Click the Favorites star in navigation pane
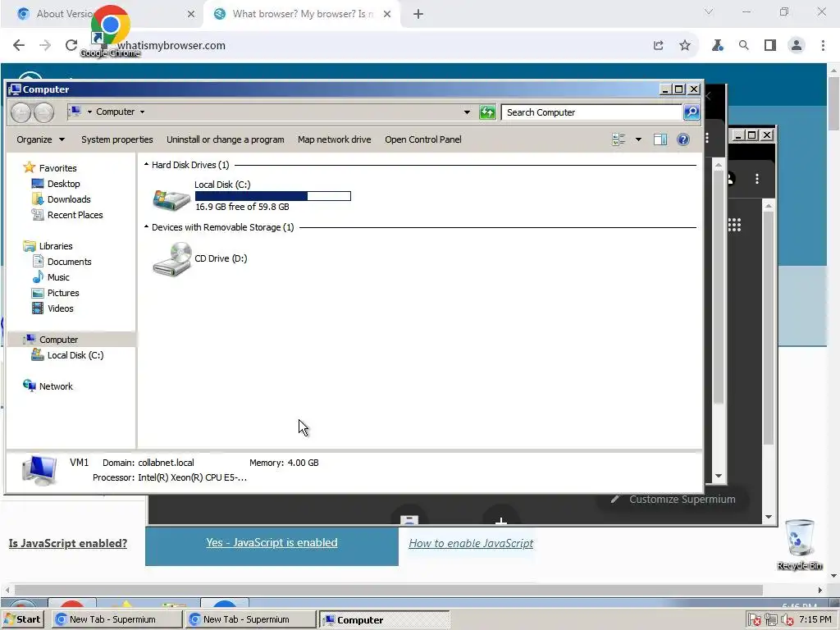 tap(29, 167)
